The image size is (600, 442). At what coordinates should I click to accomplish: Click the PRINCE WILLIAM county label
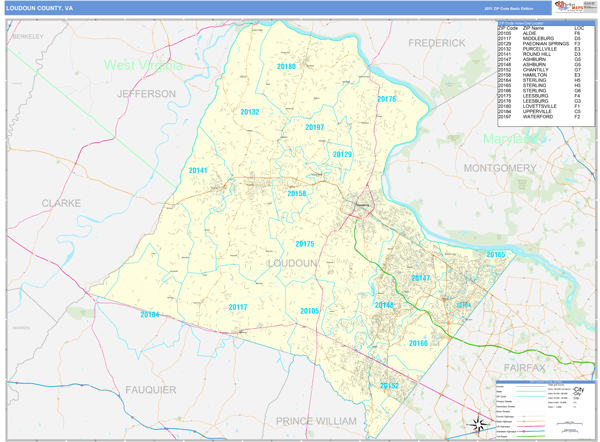316,421
